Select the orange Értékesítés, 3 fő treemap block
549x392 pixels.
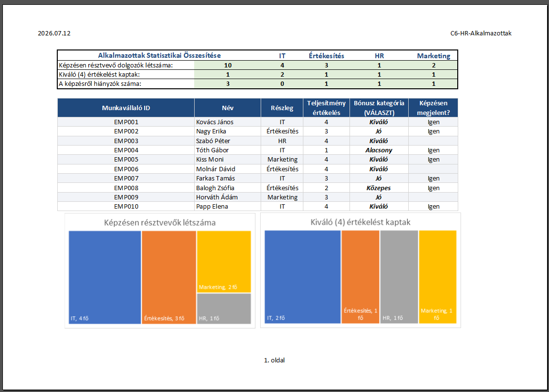169,277
